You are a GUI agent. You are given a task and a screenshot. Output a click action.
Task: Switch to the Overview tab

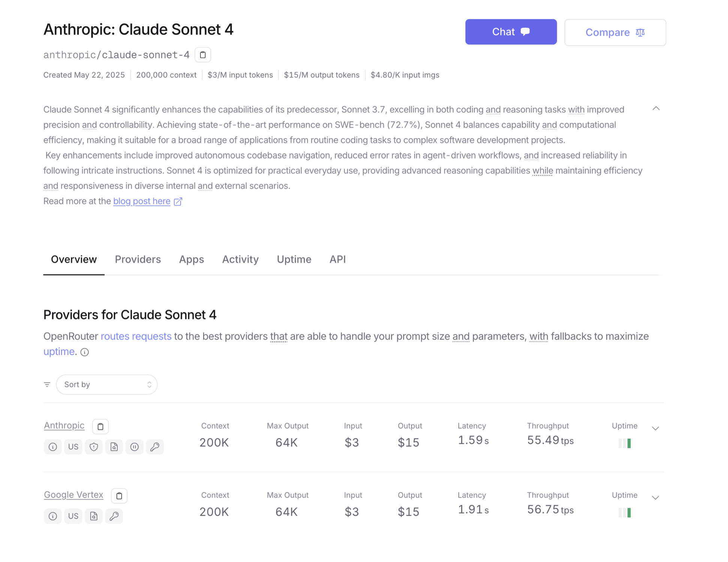[74, 259]
